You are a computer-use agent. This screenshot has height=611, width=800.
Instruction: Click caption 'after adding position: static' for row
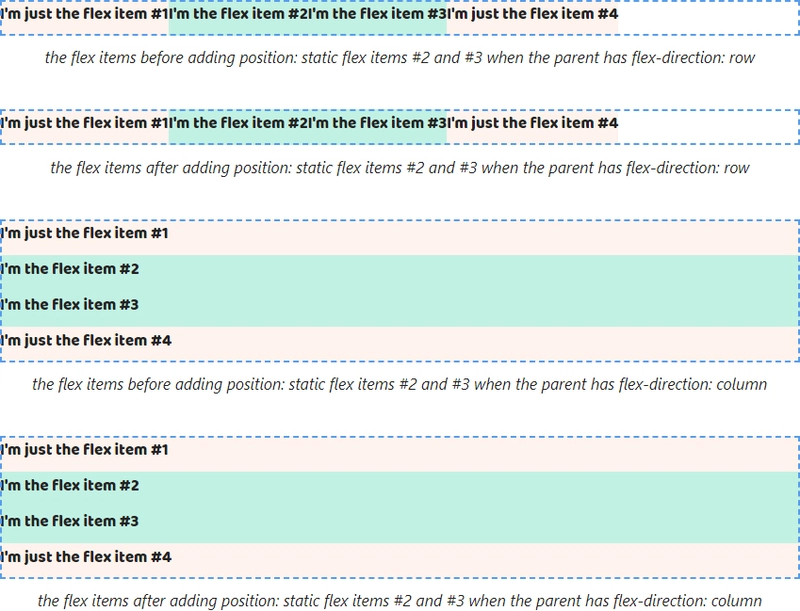click(x=400, y=168)
